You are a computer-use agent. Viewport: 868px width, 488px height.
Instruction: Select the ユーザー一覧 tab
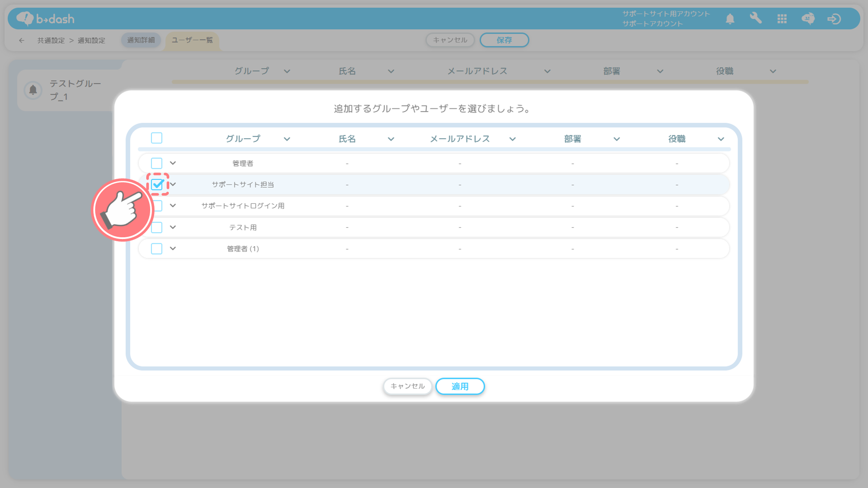point(192,40)
